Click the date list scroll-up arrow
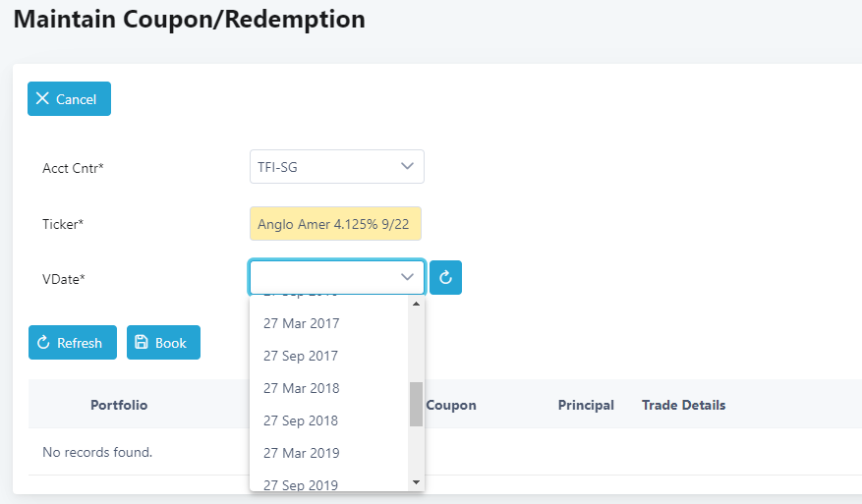 tap(416, 304)
